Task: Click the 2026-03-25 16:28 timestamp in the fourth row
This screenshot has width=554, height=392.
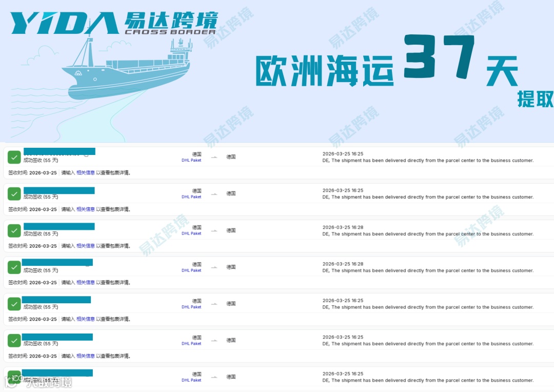Action: (x=343, y=264)
